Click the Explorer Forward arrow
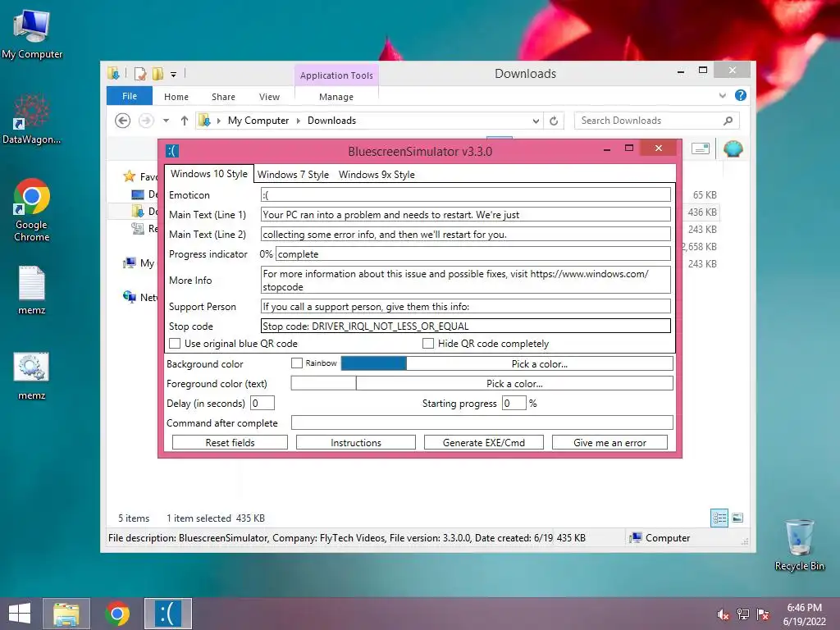The image size is (840, 630). coord(146,121)
